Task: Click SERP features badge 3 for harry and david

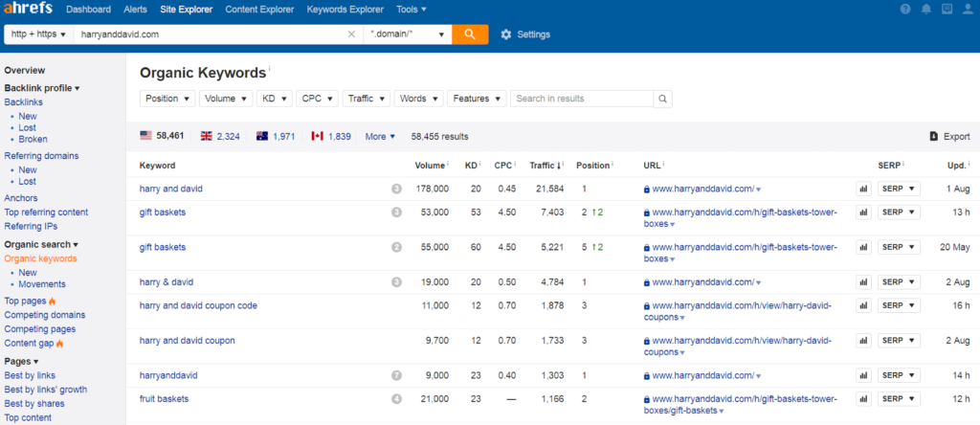Action: [396, 189]
